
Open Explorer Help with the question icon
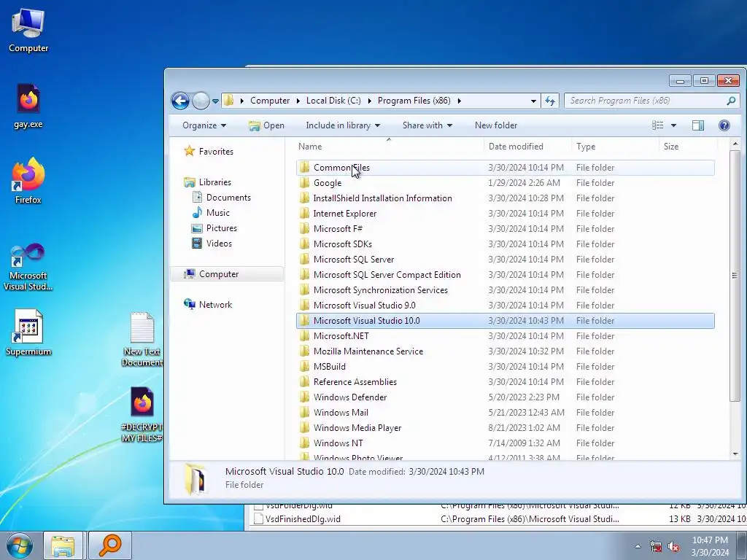point(724,125)
